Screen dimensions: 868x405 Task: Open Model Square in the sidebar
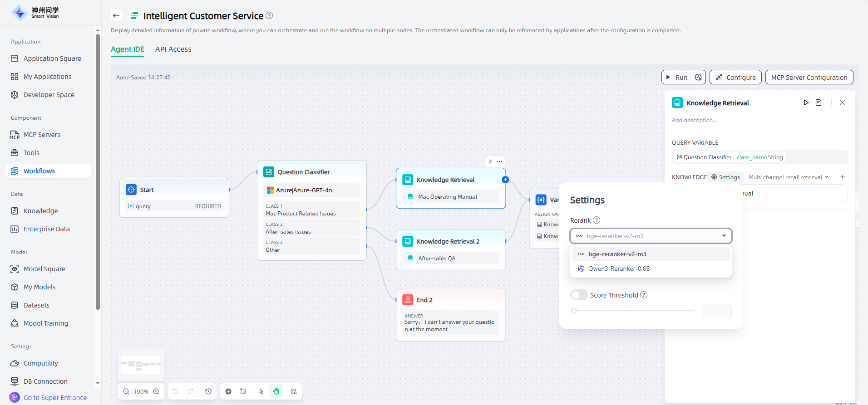click(44, 269)
